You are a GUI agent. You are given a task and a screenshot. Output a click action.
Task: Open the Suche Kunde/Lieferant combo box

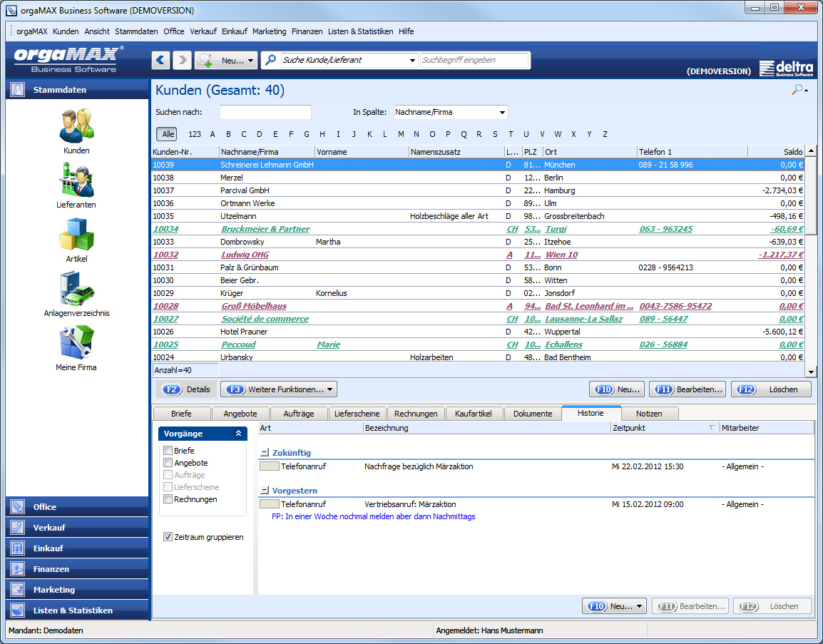(x=349, y=60)
